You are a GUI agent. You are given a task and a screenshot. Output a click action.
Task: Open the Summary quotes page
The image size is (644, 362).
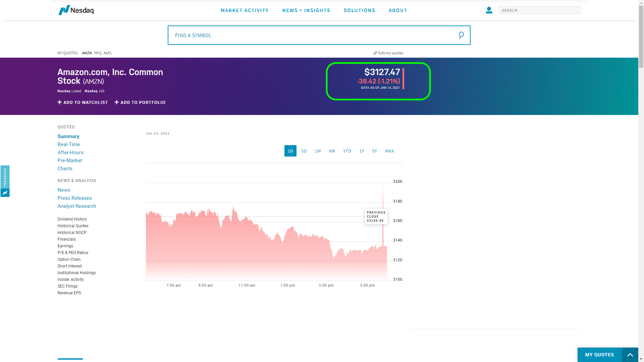click(68, 136)
